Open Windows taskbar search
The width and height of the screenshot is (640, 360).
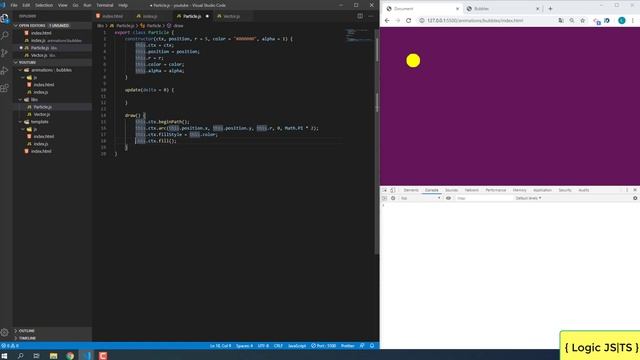[x=20, y=356]
